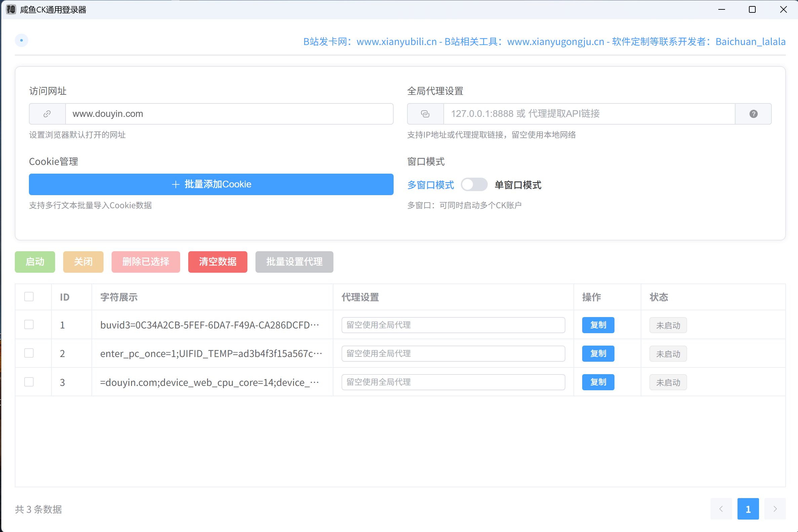798x532 pixels.
Task: Click the =douyin.com;device_web_cpu_core cookie text
Action: tap(210, 382)
